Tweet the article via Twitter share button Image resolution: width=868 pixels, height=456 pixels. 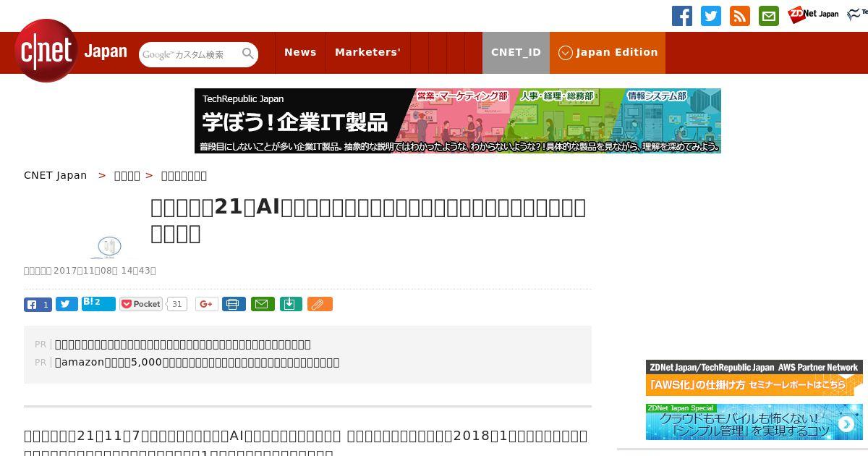(67, 305)
